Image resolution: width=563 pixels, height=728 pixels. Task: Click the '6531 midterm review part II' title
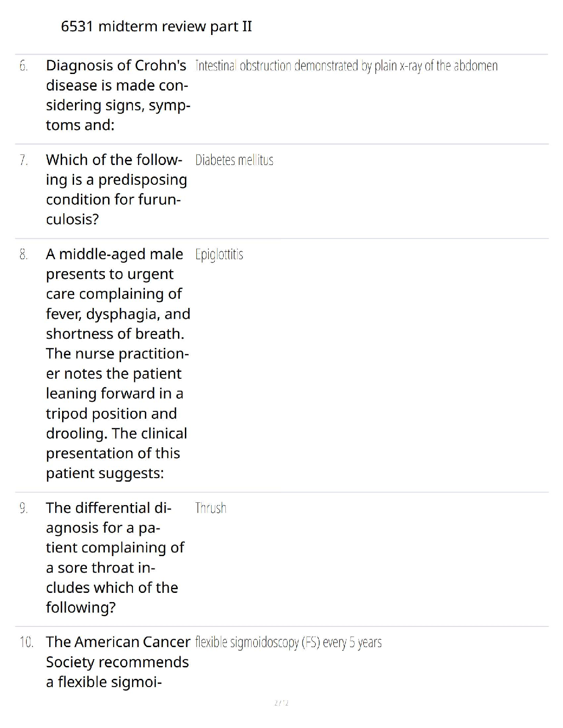coord(156,27)
